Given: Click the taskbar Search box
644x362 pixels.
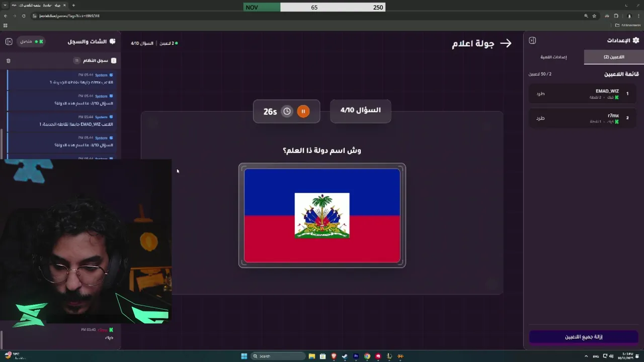Looking at the screenshot, I should (278, 356).
